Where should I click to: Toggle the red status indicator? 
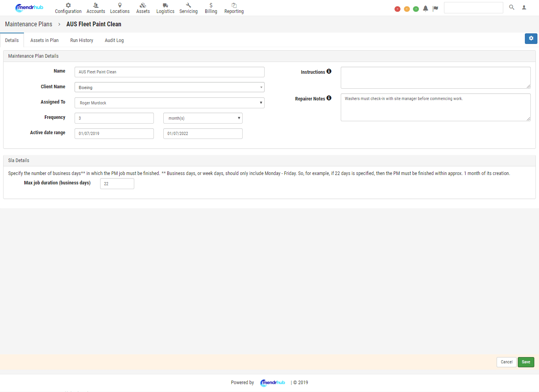pos(397,8)
